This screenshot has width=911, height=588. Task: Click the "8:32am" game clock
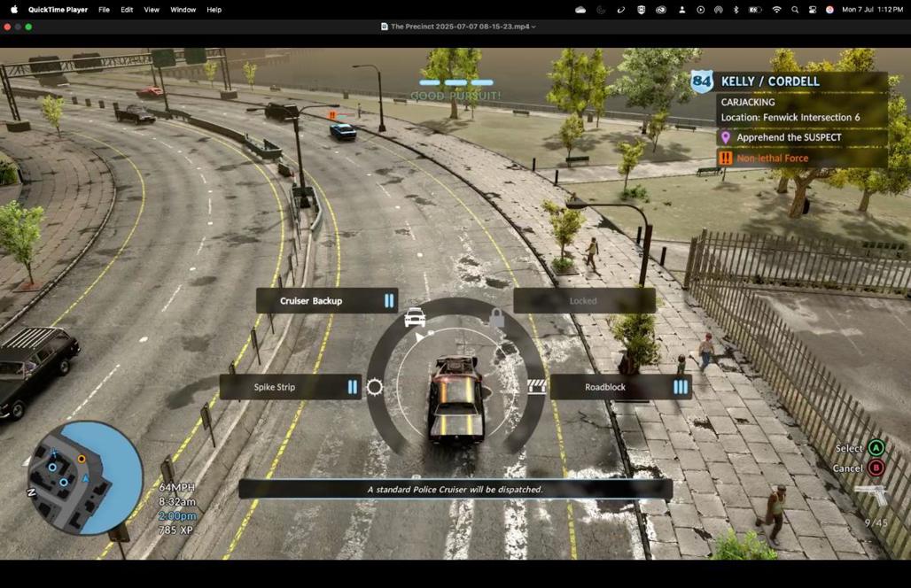[177, 501]
